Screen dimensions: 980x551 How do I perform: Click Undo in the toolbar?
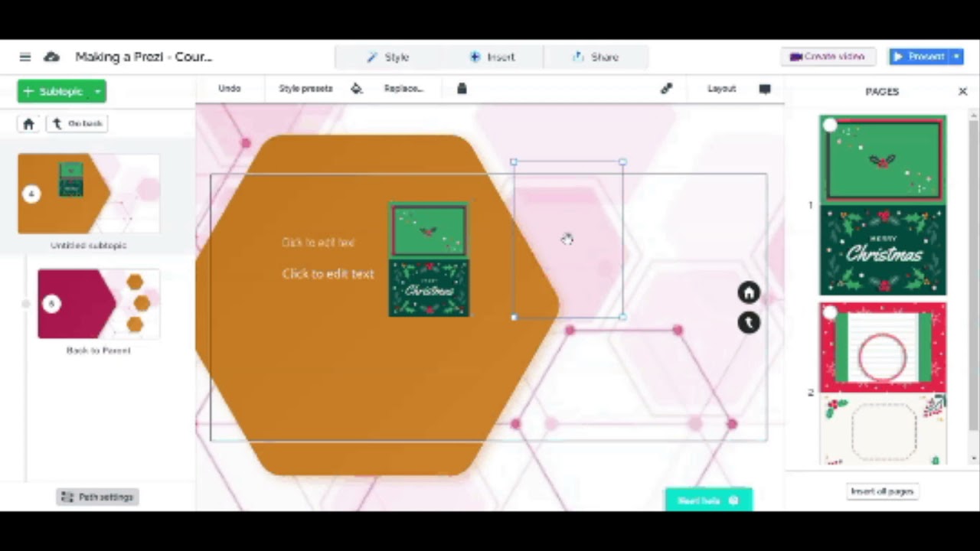pyautogui.click(x=229, y=88)
